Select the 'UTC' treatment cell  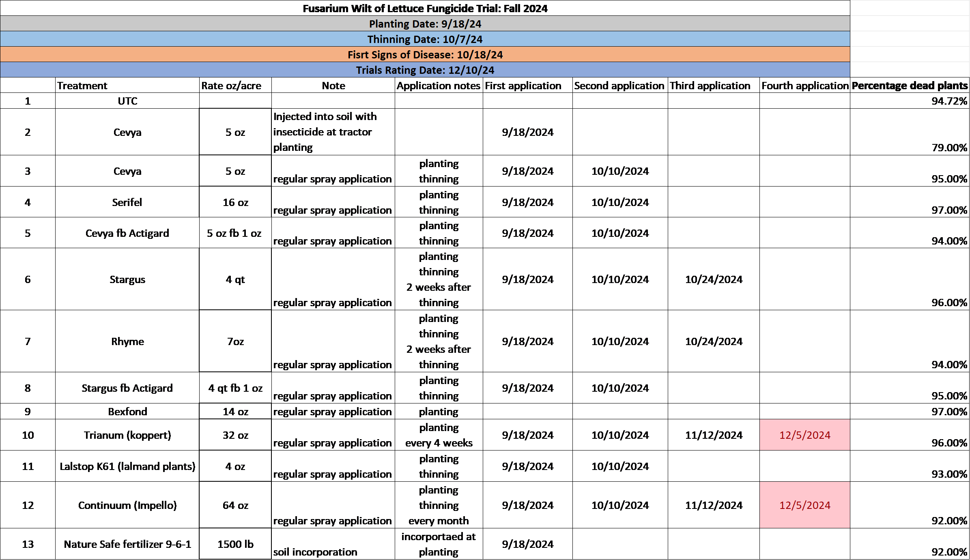click(x=127, y=101)
